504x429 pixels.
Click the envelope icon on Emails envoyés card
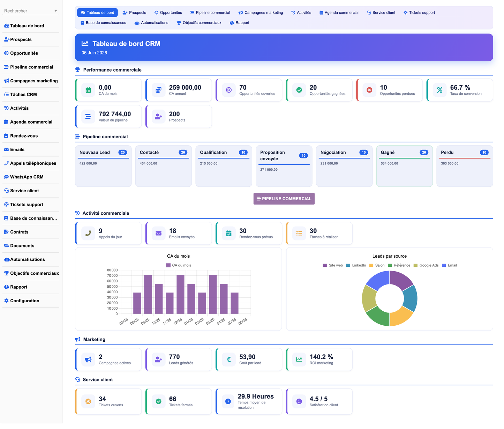[x=158, y=234]
